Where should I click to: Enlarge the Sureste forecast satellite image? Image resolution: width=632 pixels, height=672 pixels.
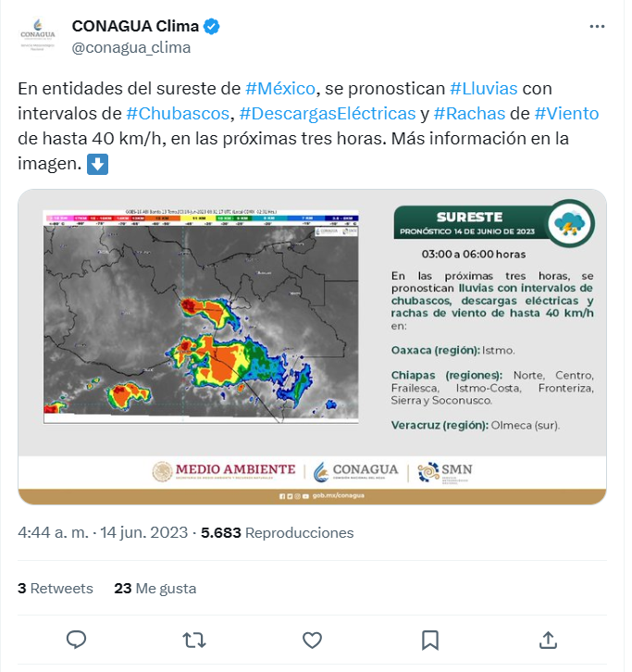[312, 347]
